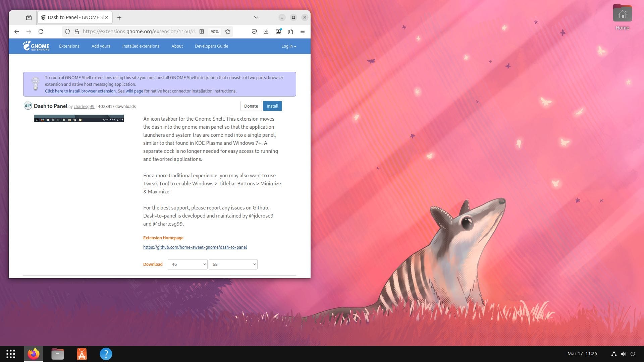Image resolution: width=644 pixels, height=362 pixels.
Task: Open the extension version dropdown showing 46
Action: [187, 264]
